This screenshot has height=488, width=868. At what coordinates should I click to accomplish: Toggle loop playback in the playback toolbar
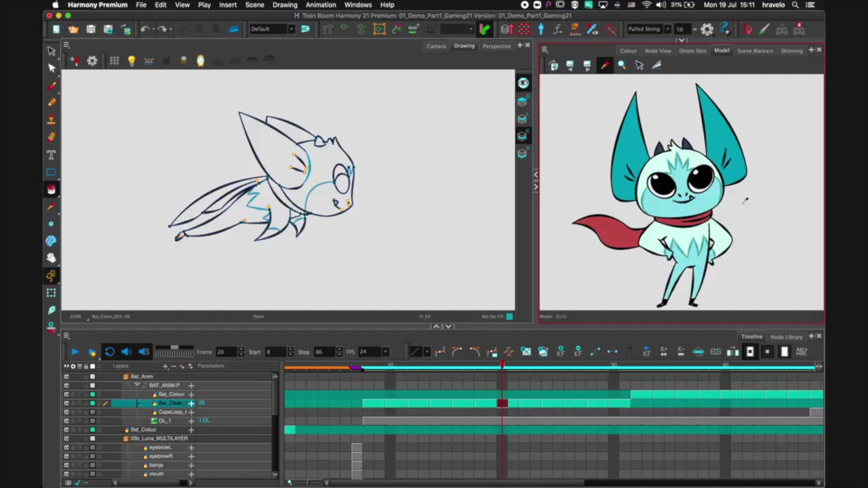(x=110, y=351)
